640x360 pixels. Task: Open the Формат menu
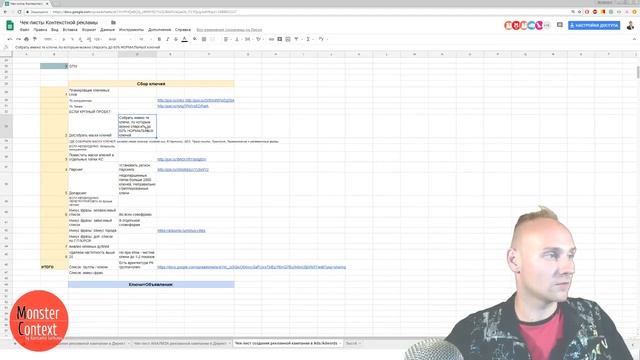tap(89, 30)
